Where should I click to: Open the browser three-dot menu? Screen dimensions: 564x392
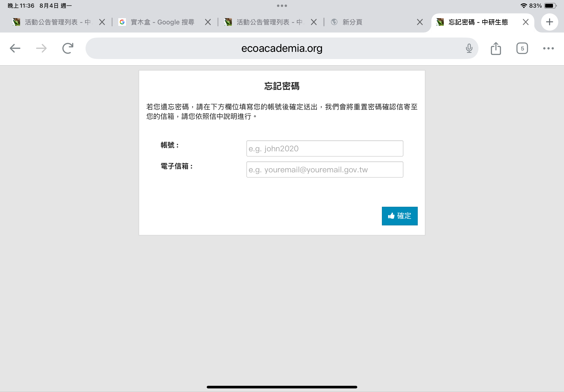pyautogui.click(x=548, y=48)
